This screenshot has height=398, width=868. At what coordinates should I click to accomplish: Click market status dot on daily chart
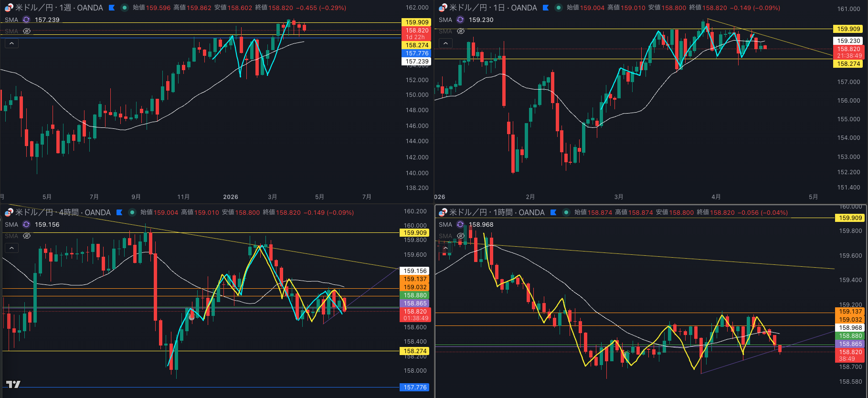(x=558, y=8)
